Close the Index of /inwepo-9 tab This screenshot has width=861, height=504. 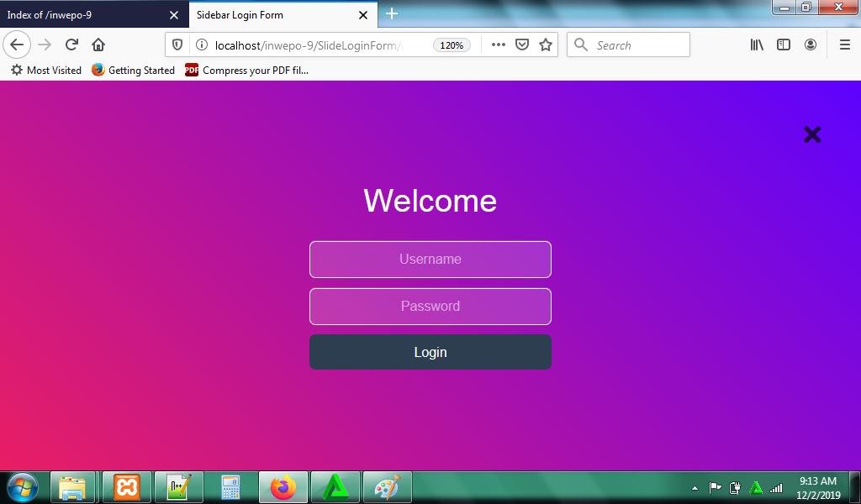coord(174,15)
